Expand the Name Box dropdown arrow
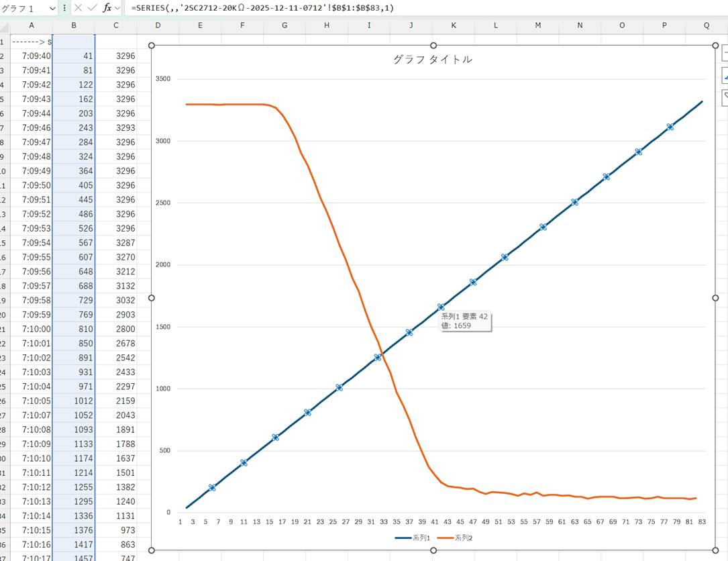This screenshot has height=561, width=728. point(52,8)
